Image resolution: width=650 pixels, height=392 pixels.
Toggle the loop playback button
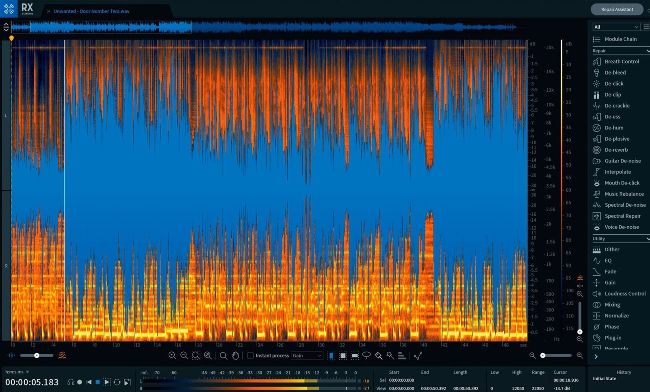(117, 382)
